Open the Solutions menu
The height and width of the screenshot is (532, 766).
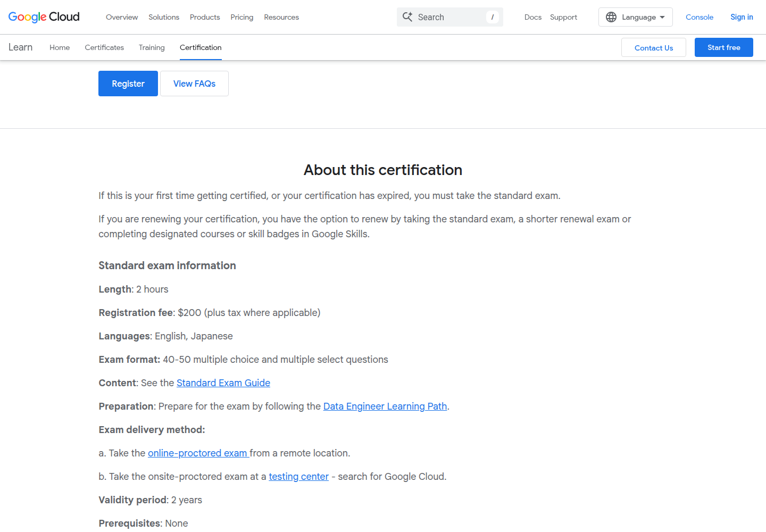click(x=164, y=17)
